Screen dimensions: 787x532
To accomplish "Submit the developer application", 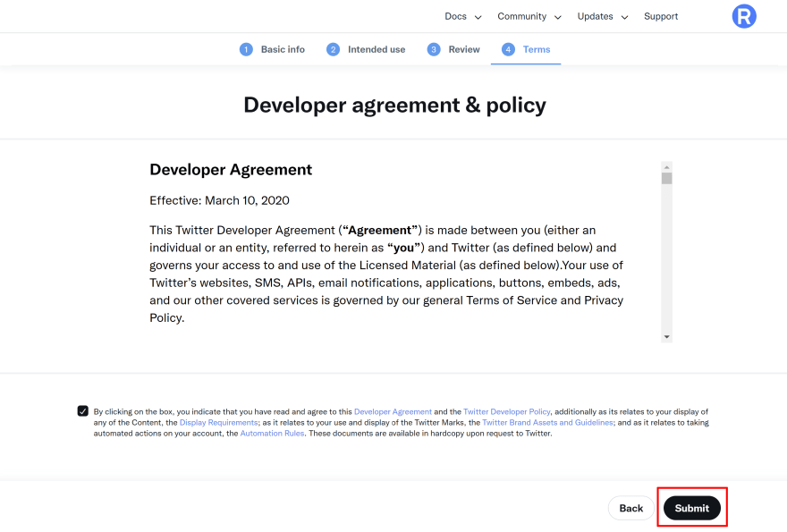I will pos(691,508).
